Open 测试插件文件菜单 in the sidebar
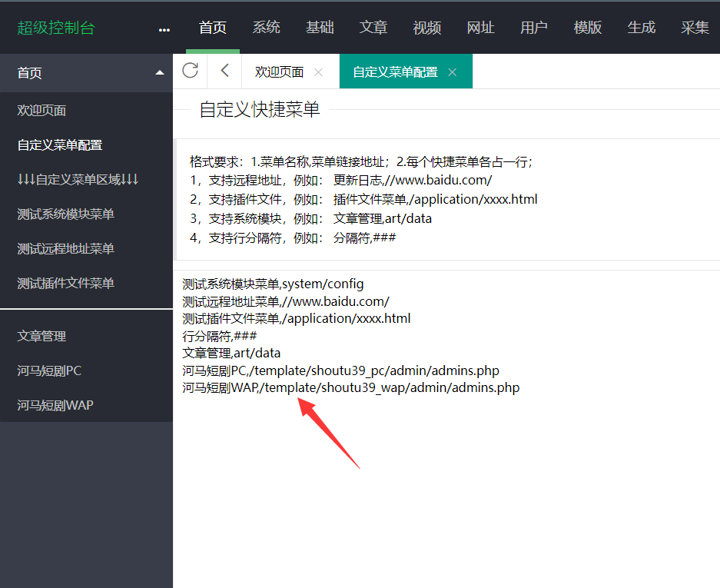 click(86, 284)
